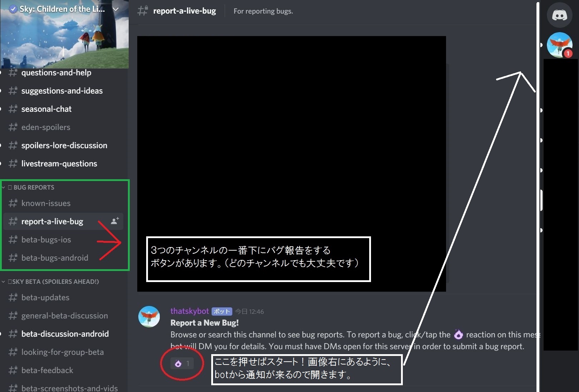This screenshot has height=392, width=579.
Task: Select report-a-live-bug channel
Action: tap(64, 221)
